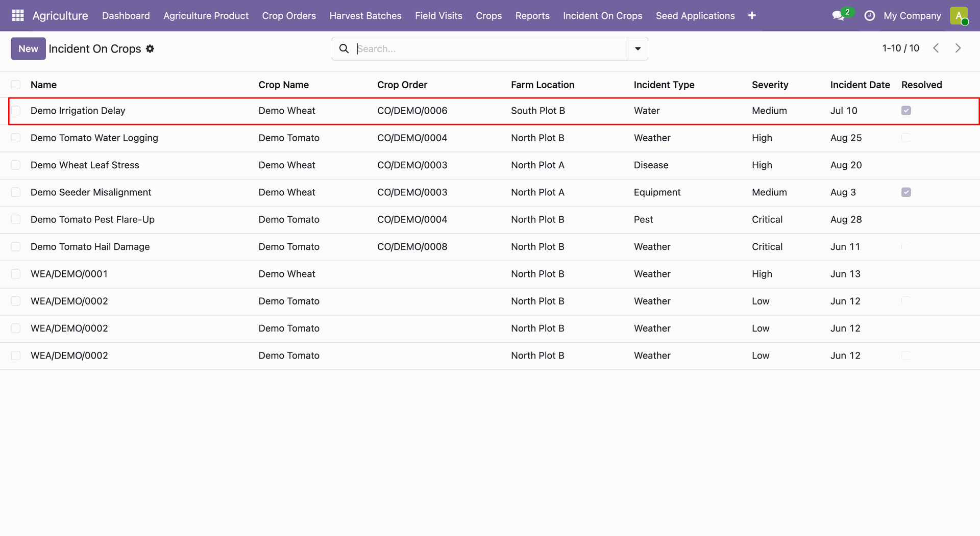Select the Demo Irrigation Delay row checkbox
The height and width of the screenshot is (536, 980).
pyautogui.click(x=16, y=111)
